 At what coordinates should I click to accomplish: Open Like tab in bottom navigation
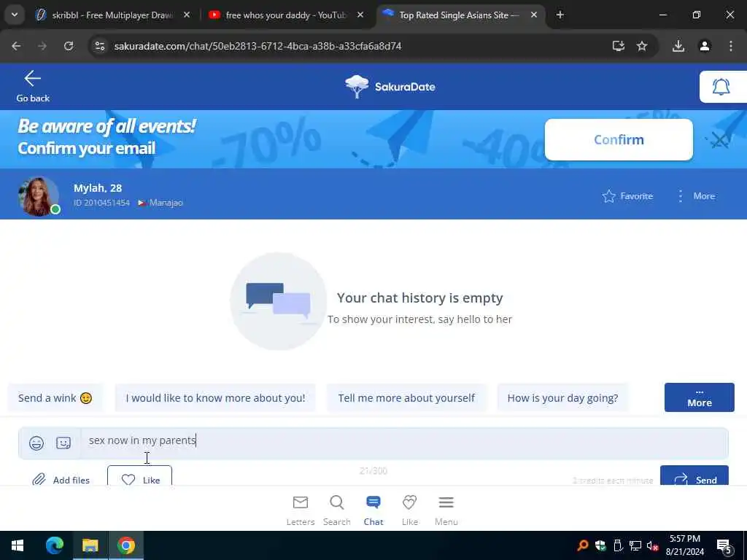410,510
